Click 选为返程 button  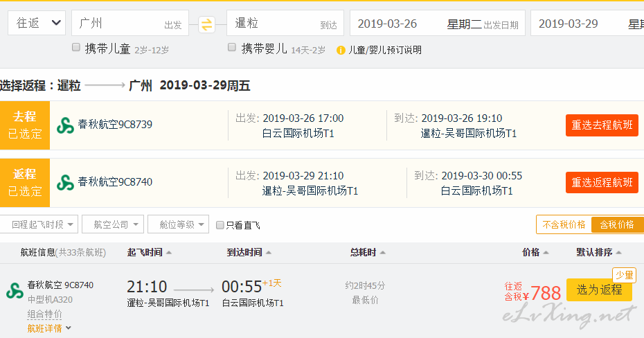(x=599, y=290)
